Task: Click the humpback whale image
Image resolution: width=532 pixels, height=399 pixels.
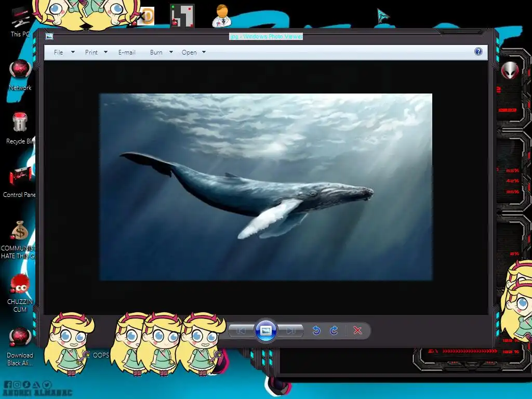Action: [x=265, y=187]
